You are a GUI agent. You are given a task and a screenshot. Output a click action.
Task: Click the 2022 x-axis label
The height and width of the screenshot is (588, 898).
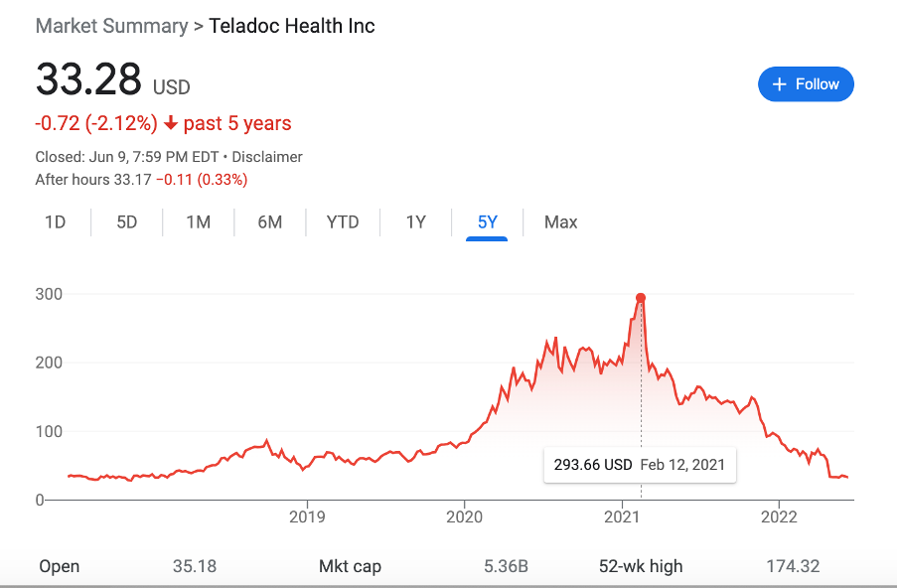(779, 516)
